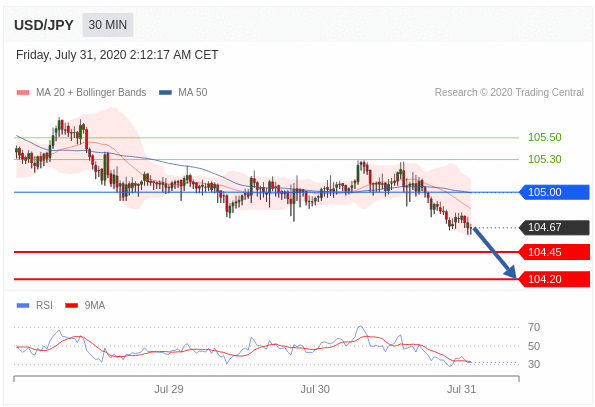
Task: Toggle the MA 50 legend swatch
Action: coord(165,92)
